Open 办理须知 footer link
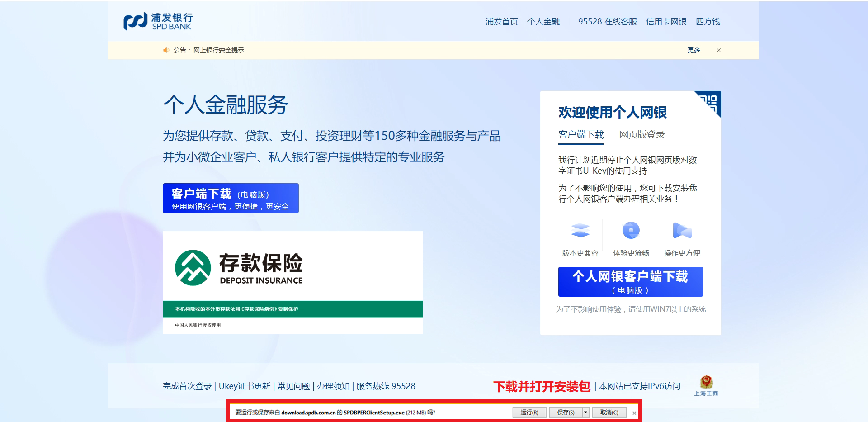The image size is (868, 422). tap(333, 386)
